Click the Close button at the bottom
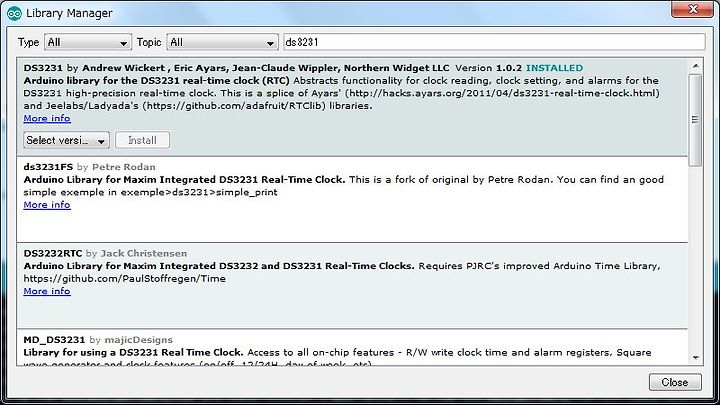This screenshot has width=720, height=405. click(x=675, y=382)
